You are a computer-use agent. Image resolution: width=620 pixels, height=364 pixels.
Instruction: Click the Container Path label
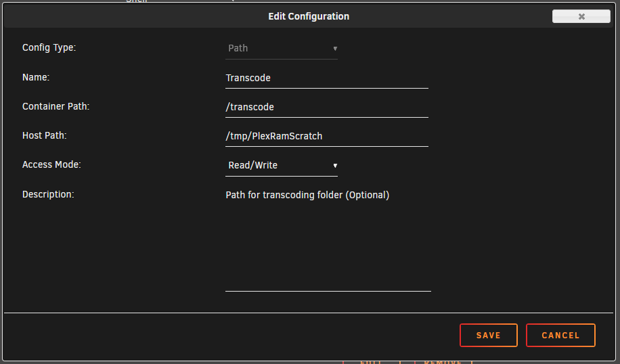point(56,106)
